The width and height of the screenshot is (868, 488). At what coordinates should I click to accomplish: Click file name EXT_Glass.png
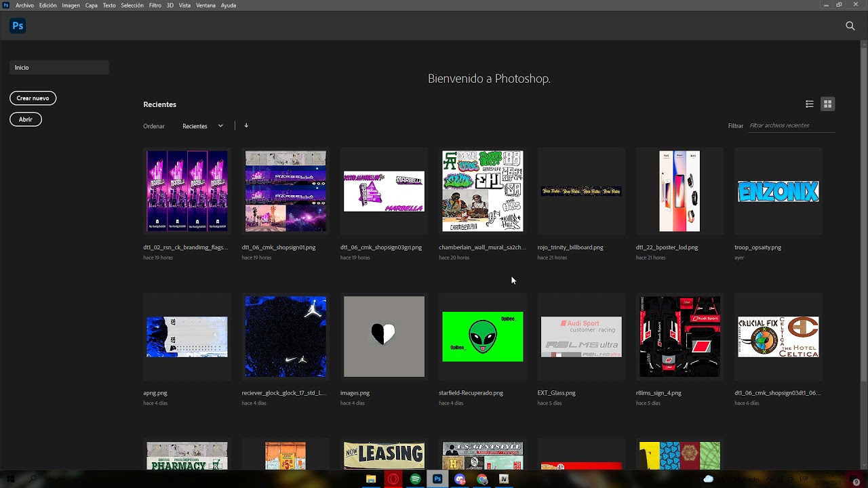point(556,393)
